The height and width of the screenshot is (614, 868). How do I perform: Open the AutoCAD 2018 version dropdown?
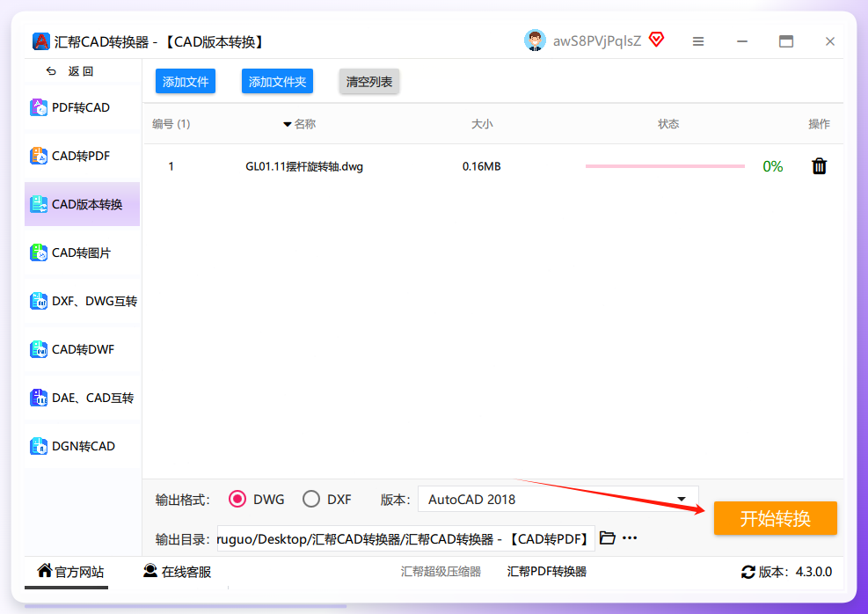coord(558,499)
